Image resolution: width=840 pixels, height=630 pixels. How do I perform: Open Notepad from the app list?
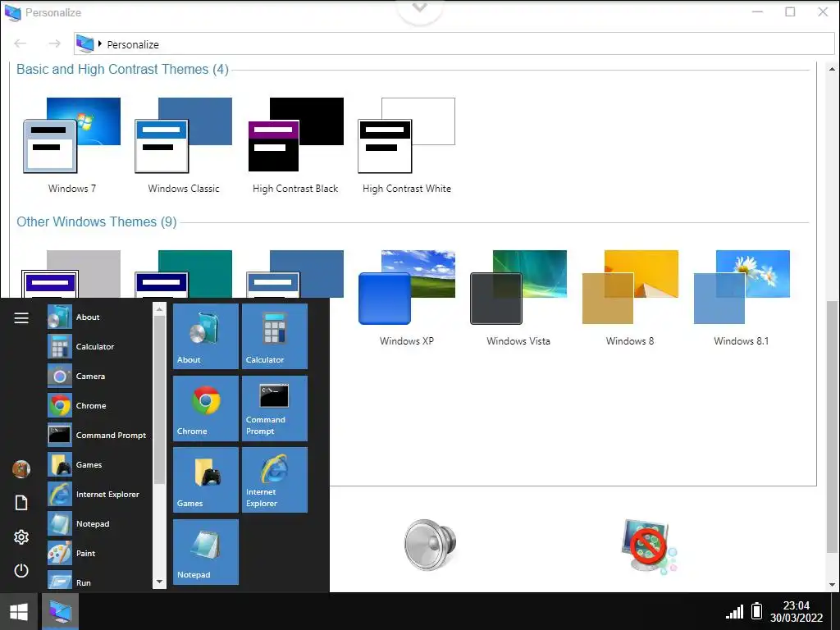click(x=98, y=523)
